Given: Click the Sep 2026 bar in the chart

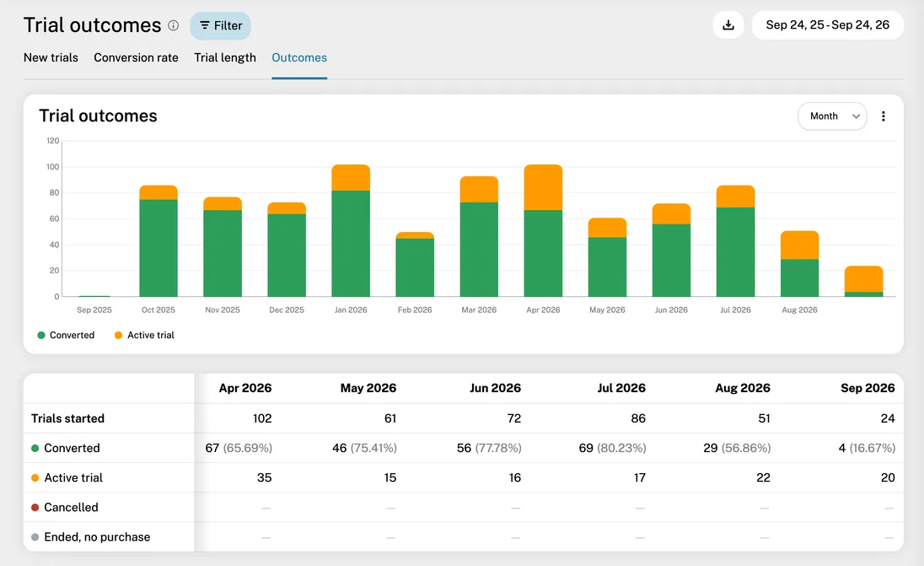Looking at the screenshot, I should pyautogui.click(x=863, y=281).
